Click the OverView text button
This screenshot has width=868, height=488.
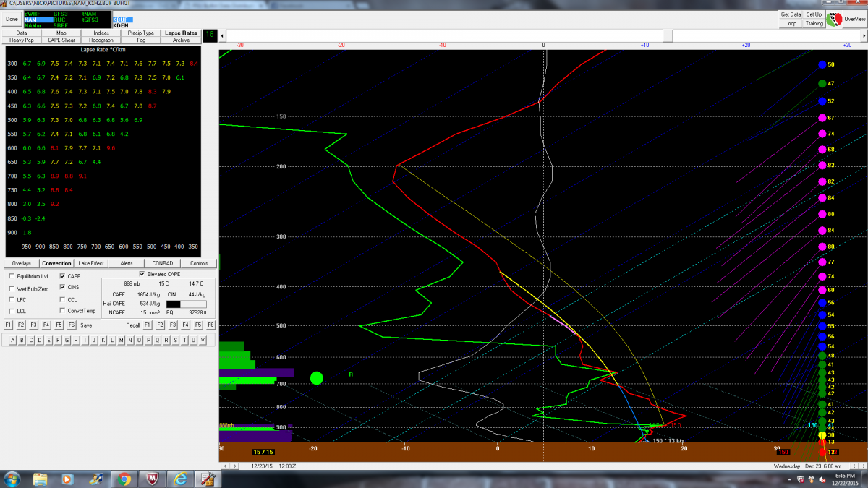(x=854, y=20)
